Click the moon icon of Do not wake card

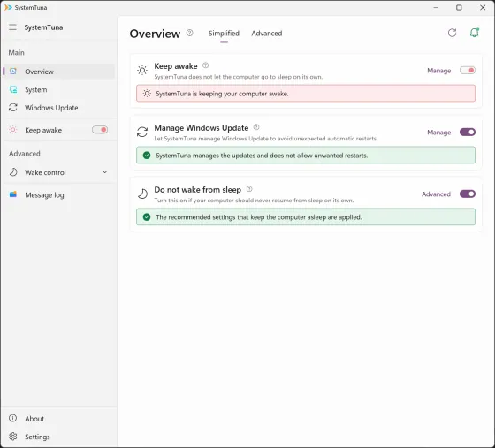[x=142, y=194]
